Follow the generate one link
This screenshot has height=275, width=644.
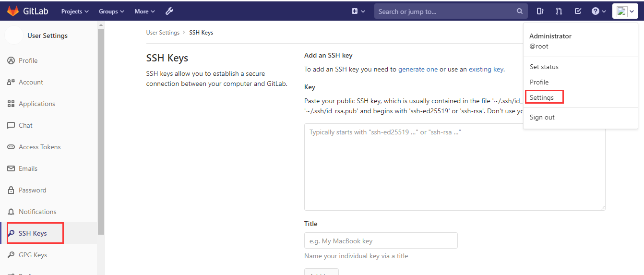(418, 69)
